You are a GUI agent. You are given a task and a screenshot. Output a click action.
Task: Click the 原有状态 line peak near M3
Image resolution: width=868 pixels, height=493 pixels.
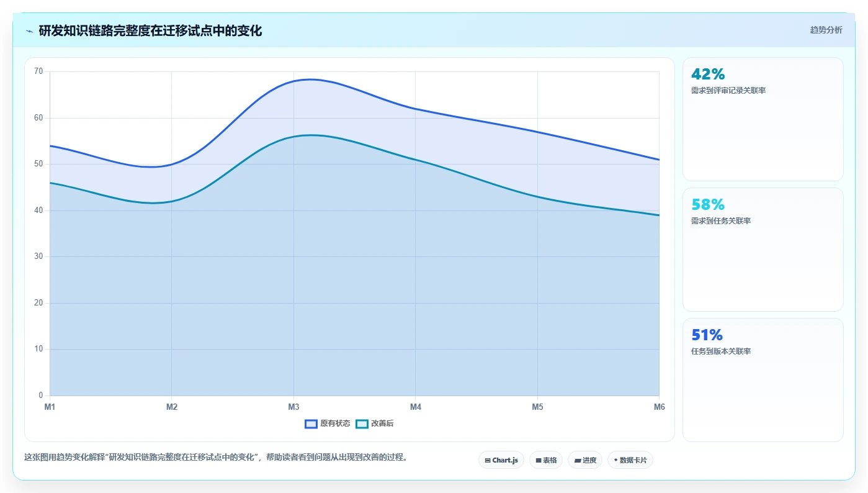click(310, 79)
